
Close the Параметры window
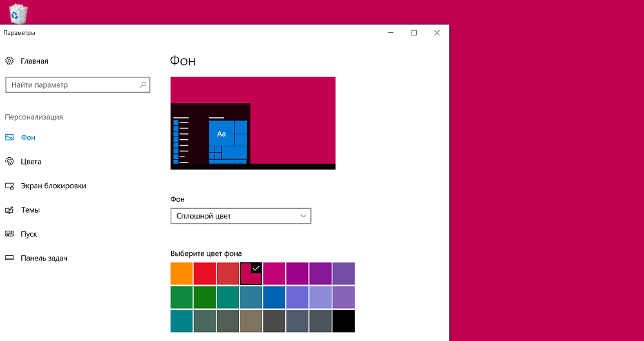pos(437,33)
